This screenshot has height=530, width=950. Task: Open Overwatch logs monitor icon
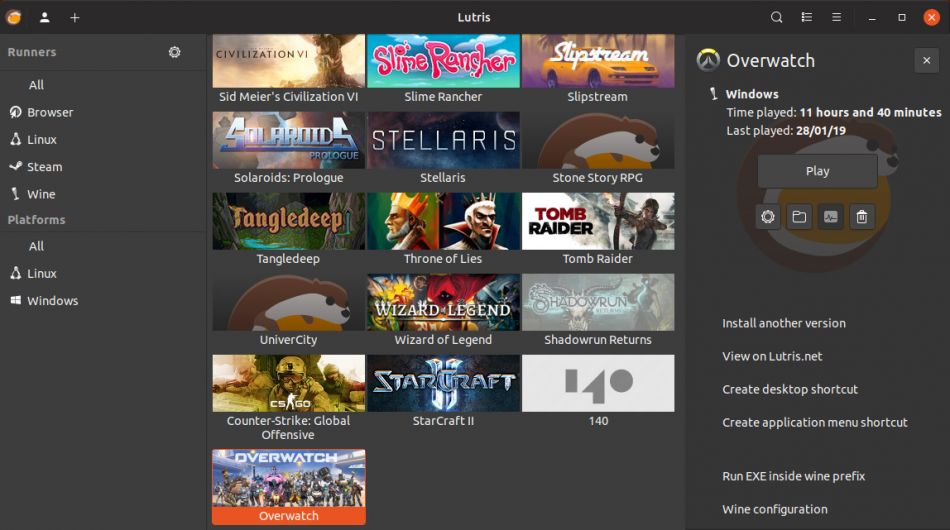pos(831,217)
